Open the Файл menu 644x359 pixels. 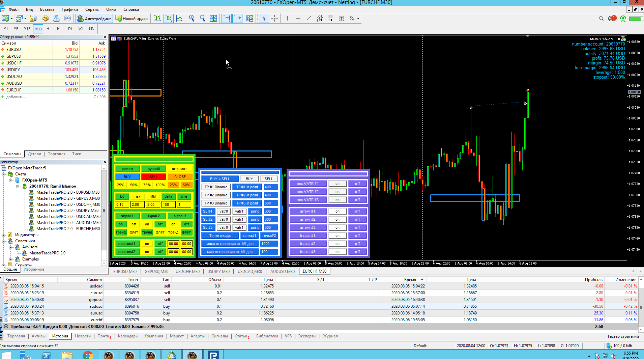pos(14,9)
